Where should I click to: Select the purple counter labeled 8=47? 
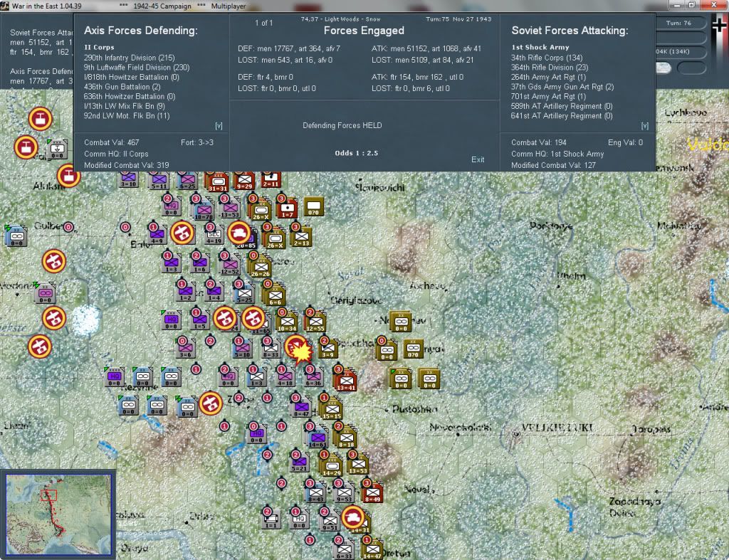click(301, 408)
